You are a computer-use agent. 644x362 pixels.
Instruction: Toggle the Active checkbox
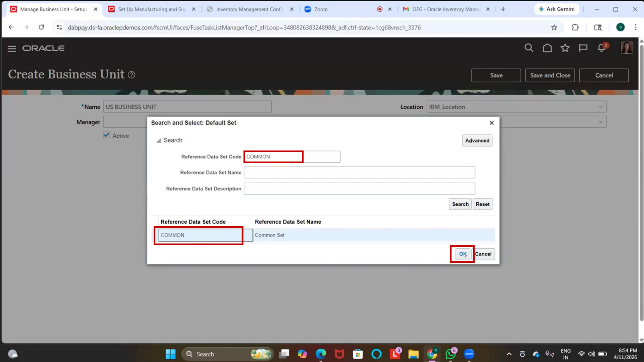point(106,135)
